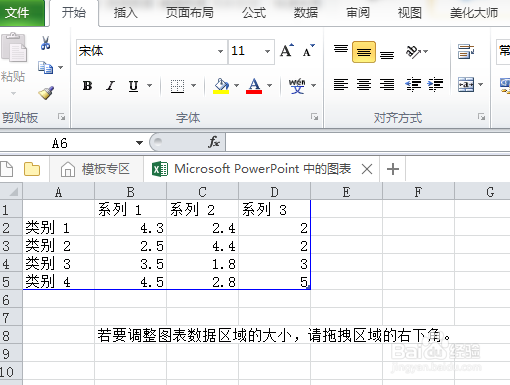The image size is (510, 385).
Task: Close the PowerPoint chart document tab
Action: tap(367, 169)
